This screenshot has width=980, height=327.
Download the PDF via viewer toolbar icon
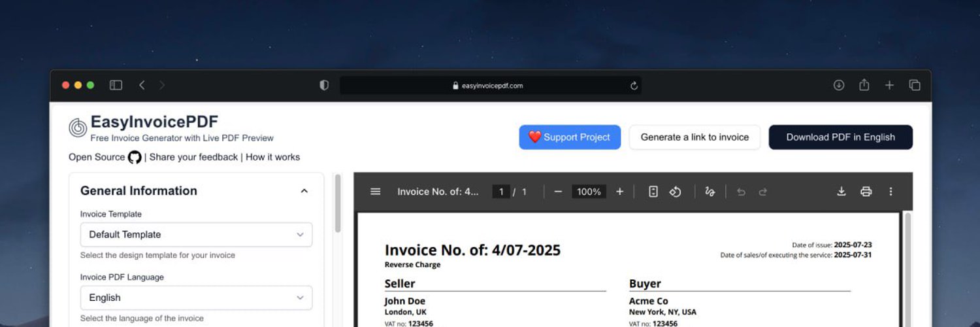(x=841, y=192)
